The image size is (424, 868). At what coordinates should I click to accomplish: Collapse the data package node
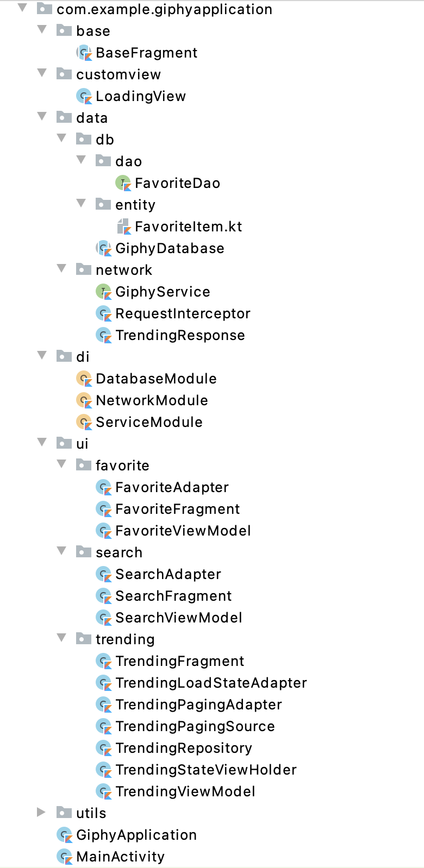[x=42, y=118]
